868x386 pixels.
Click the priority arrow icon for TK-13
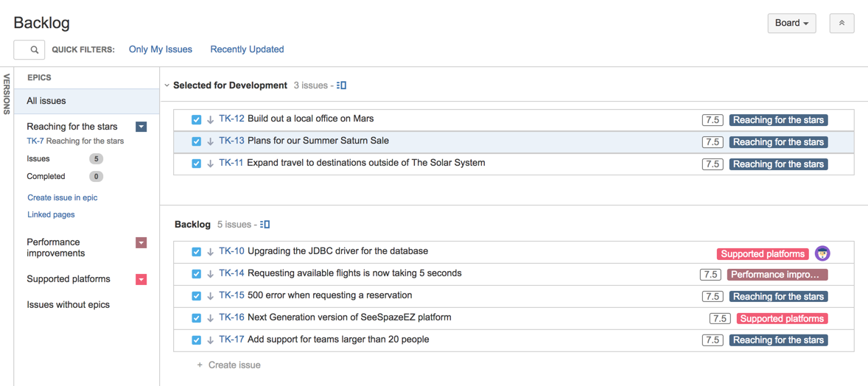click(x=210, y=141)
